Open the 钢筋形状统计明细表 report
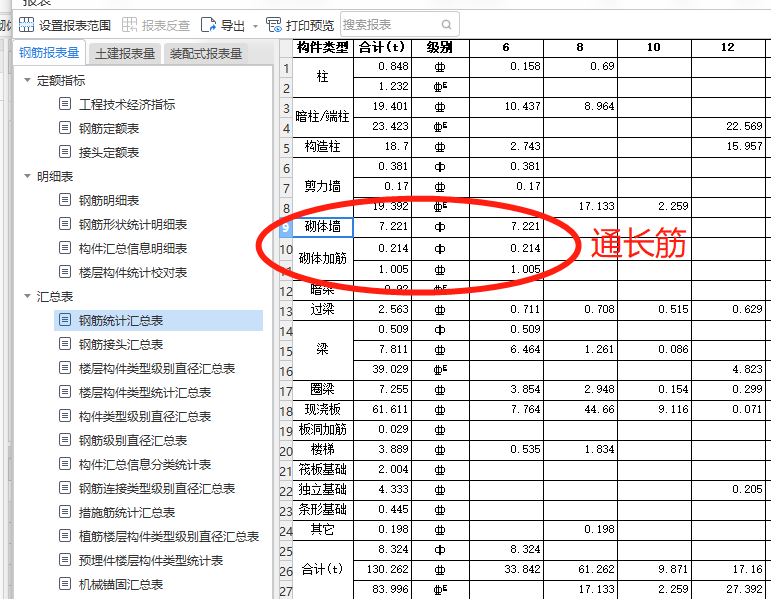 (x=133, y=224)
